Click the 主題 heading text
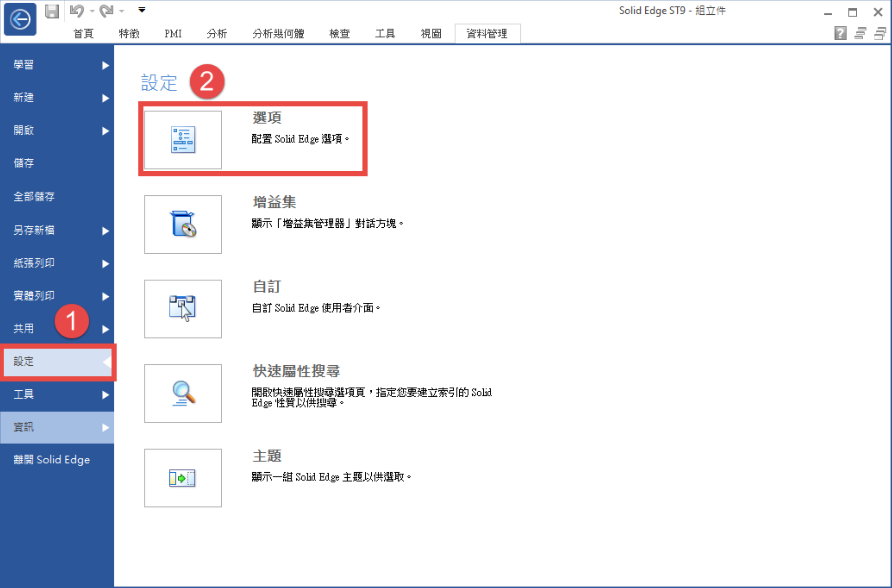Screen dimensions: 892x588 pos(267,456)
